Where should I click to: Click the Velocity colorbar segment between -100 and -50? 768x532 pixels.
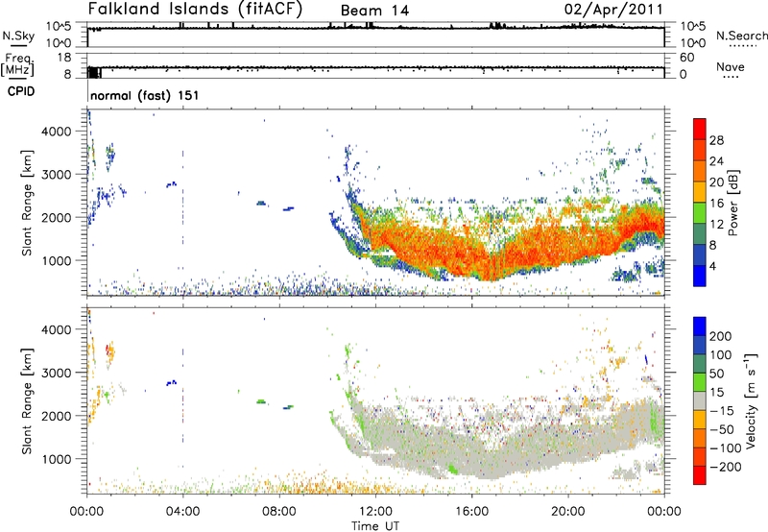point(700,439)
